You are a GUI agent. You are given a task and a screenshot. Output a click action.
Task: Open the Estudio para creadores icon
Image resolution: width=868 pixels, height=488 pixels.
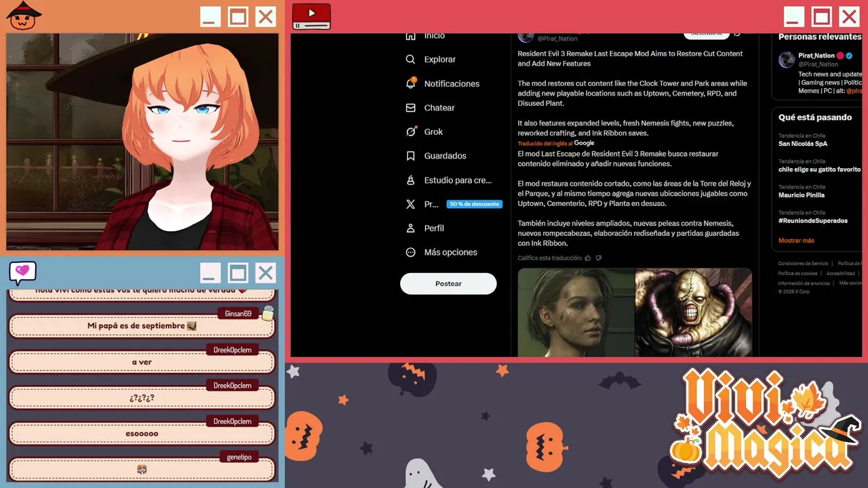click(410, 180)
